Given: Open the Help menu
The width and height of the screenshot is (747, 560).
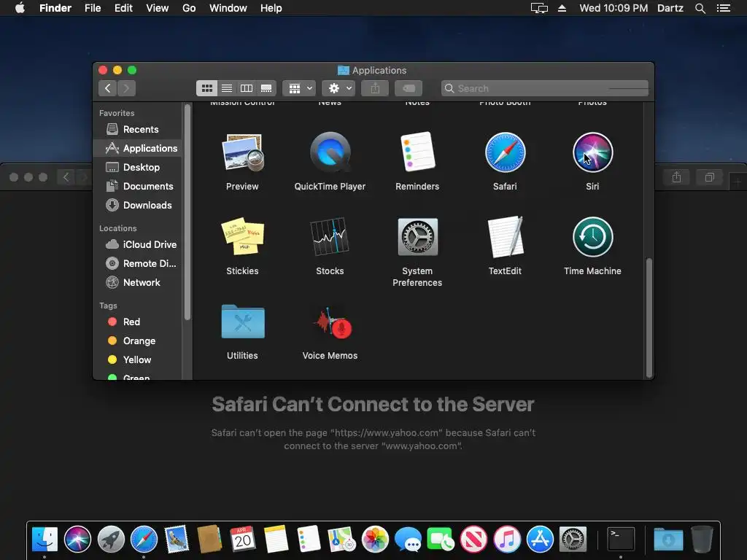Looking at the screenshot, I should [271, 8].
